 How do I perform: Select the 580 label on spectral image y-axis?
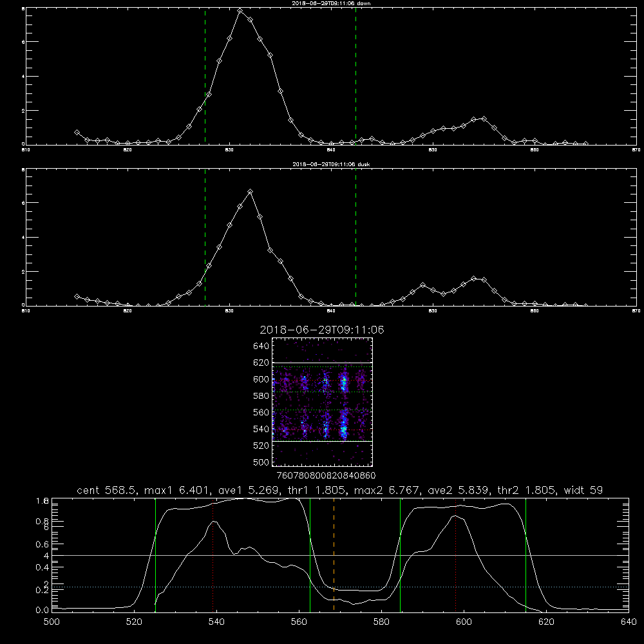[261, 395]
